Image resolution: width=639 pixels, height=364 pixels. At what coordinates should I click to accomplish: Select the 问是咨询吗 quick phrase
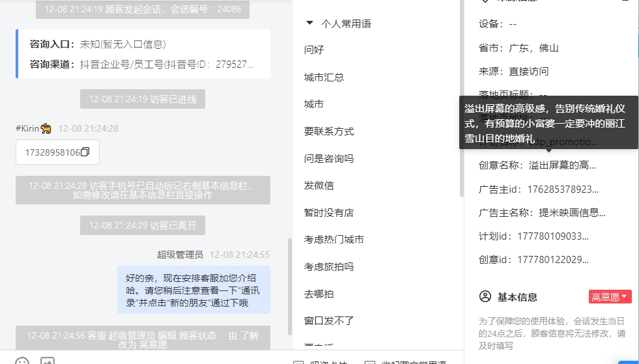tap(329, 159)
